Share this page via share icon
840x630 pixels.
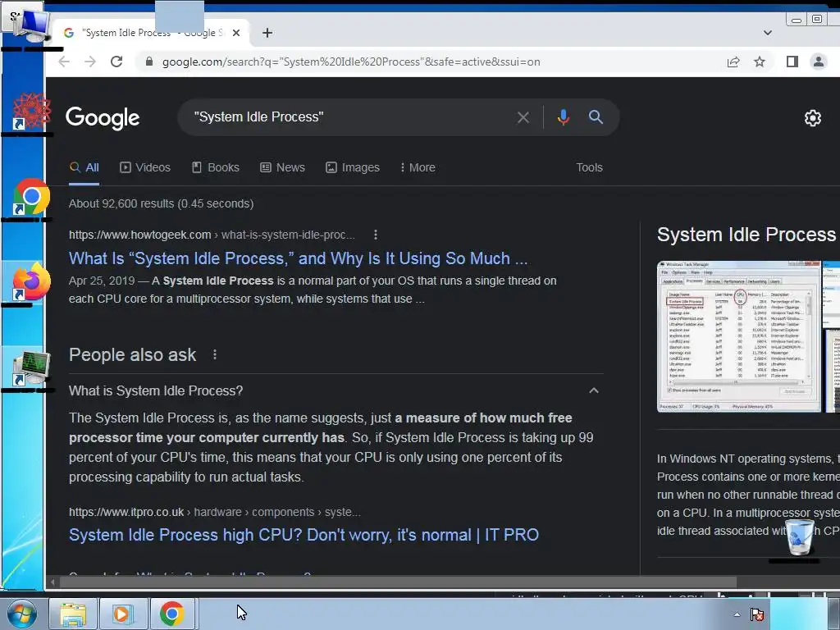(733, 62)
